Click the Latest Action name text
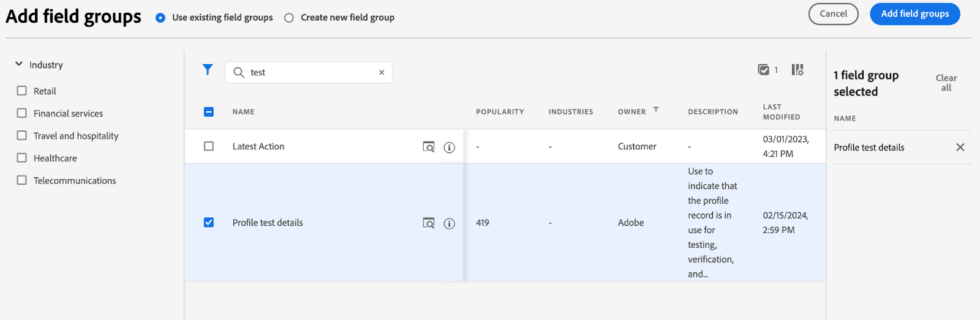This screenshot has height=320, width=980. point(258,146)
